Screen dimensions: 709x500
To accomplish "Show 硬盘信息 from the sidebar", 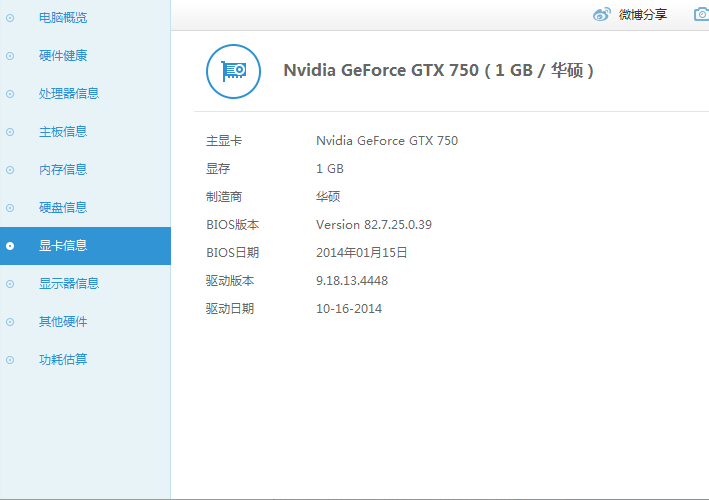I will pyautogui.click(x=63, y=208).
